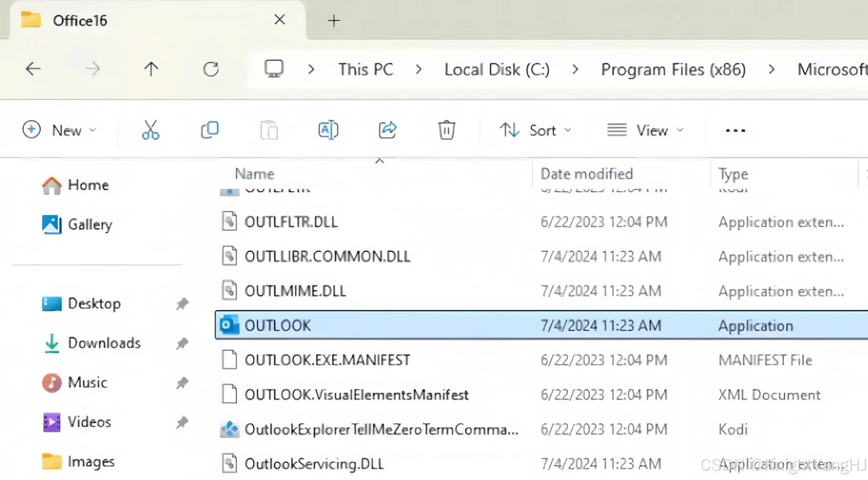Click the Copy icon in toolbar

pyautogui.click(x=210, y=130)
